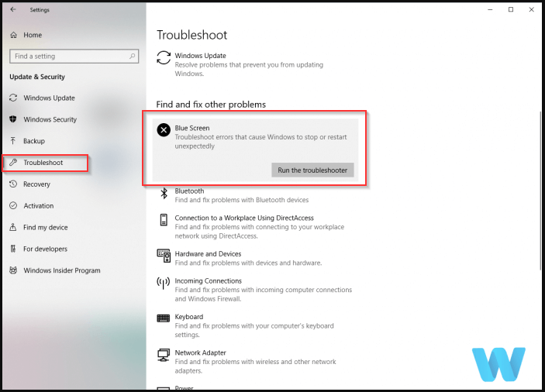Click the Find my device person icon
The width and height of the screenshot is (545, 392).
pos(13,227)
